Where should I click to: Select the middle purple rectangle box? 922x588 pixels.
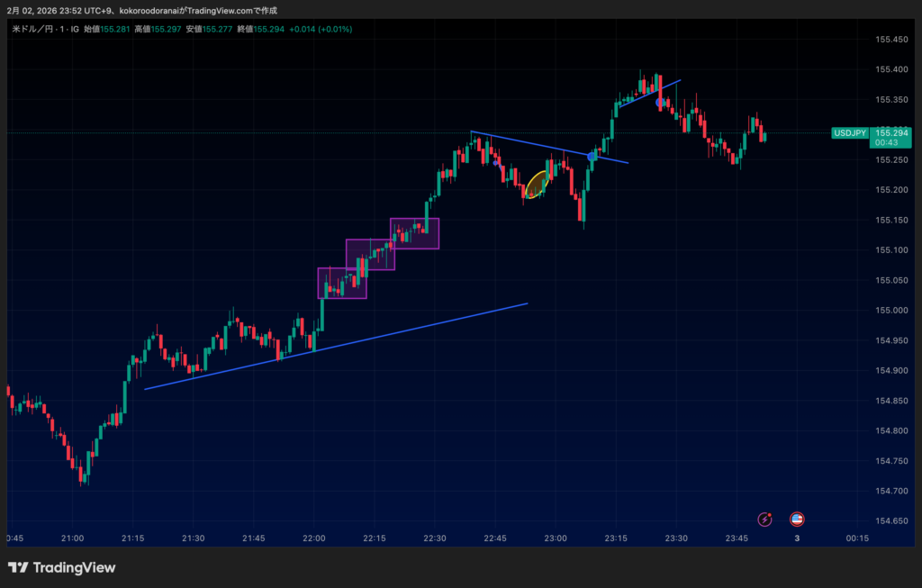[370, 254]
